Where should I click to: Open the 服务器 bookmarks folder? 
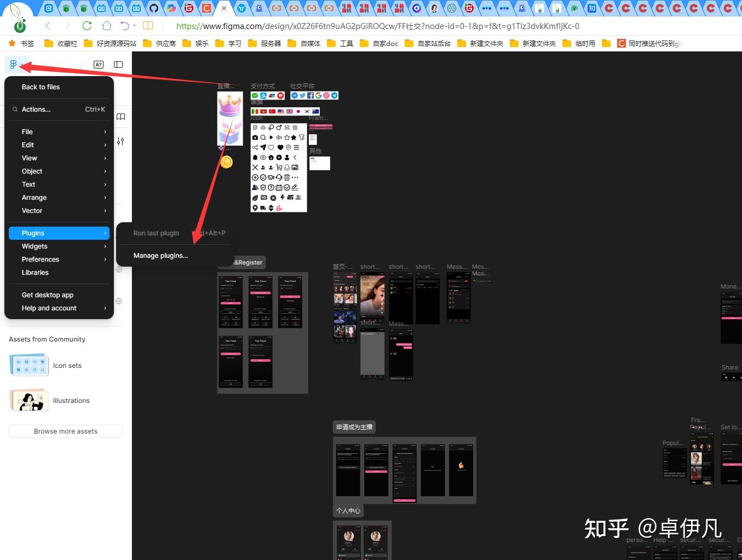click(264, 43)
